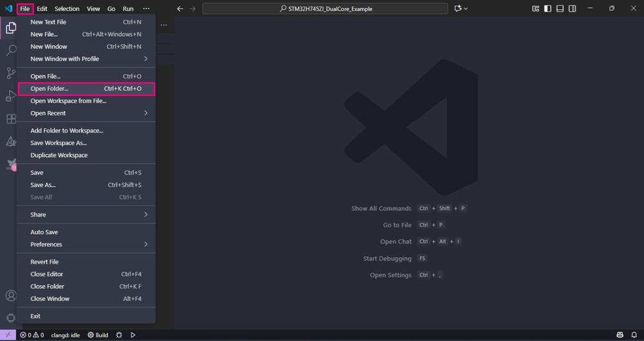Go back with the left arrow
The height and width of the screenshot is (341, 644).
coord(180,8)
